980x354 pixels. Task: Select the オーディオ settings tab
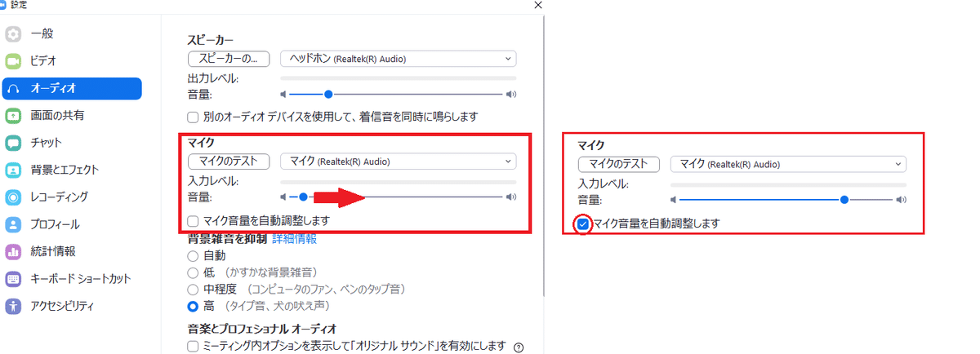click(72, 88)
